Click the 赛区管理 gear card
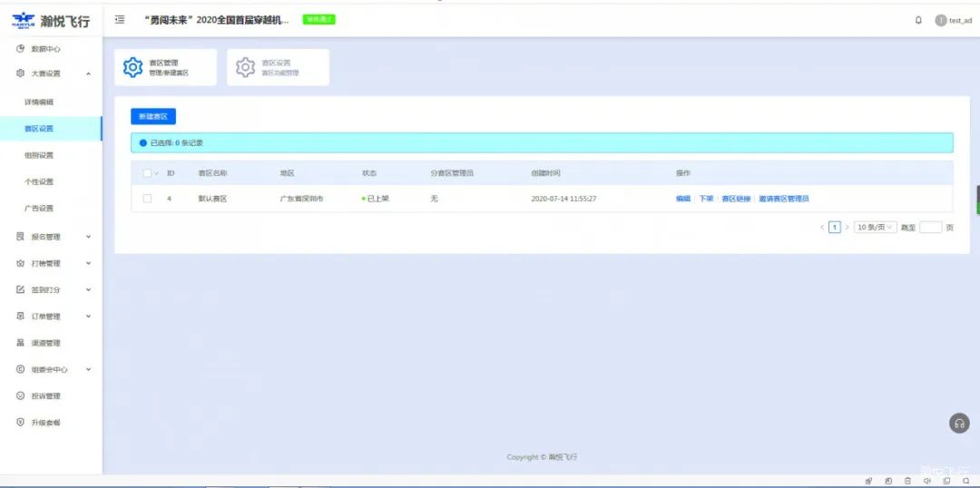The height and width of the screenshot is (488, 980). (165, 67)
